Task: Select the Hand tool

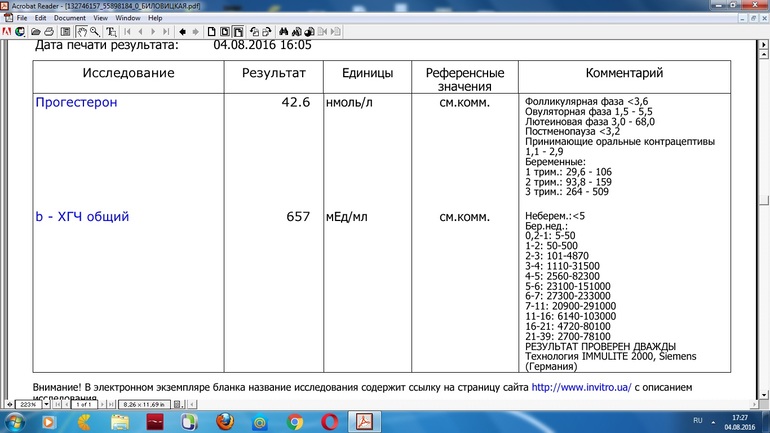Action: (x=80, y=31)
